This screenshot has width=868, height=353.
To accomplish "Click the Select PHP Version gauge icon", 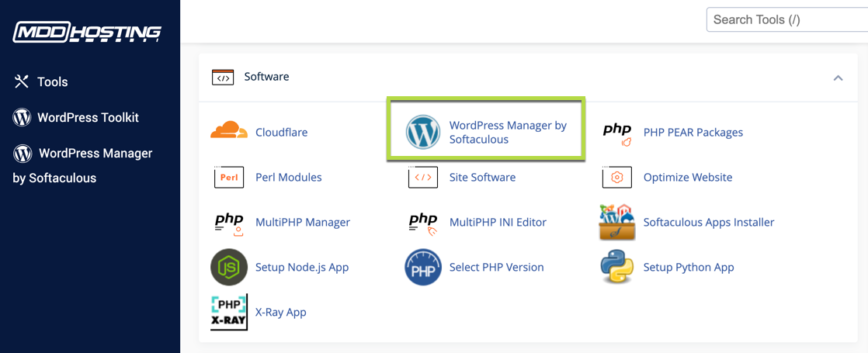I will (x=423, y=267).
